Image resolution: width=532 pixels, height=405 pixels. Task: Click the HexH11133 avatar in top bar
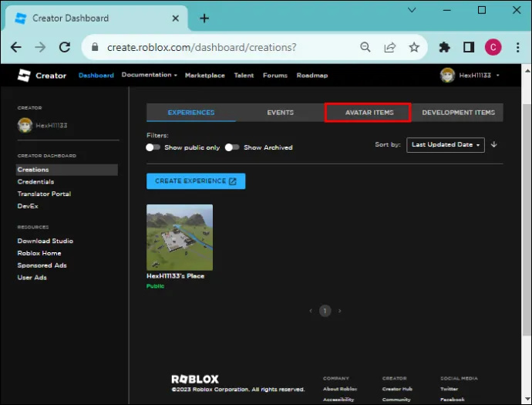coord(447,76)
